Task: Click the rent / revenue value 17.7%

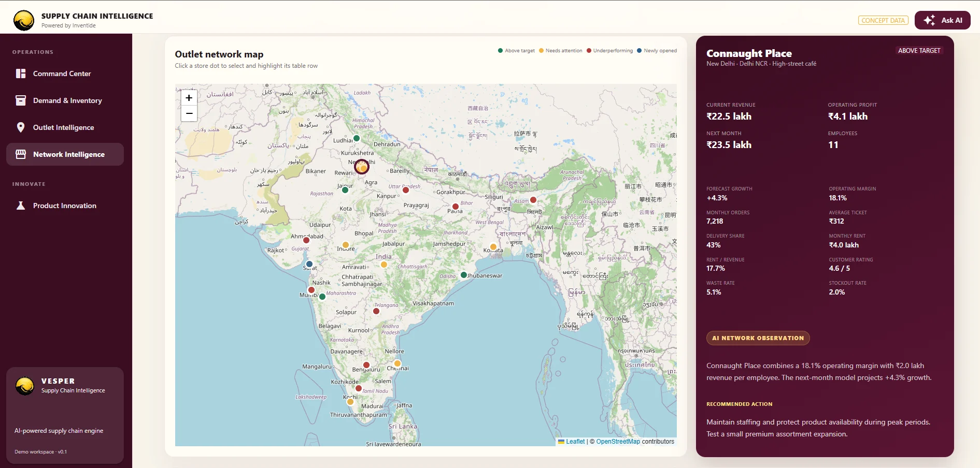Action: click(x=716, y=268)
